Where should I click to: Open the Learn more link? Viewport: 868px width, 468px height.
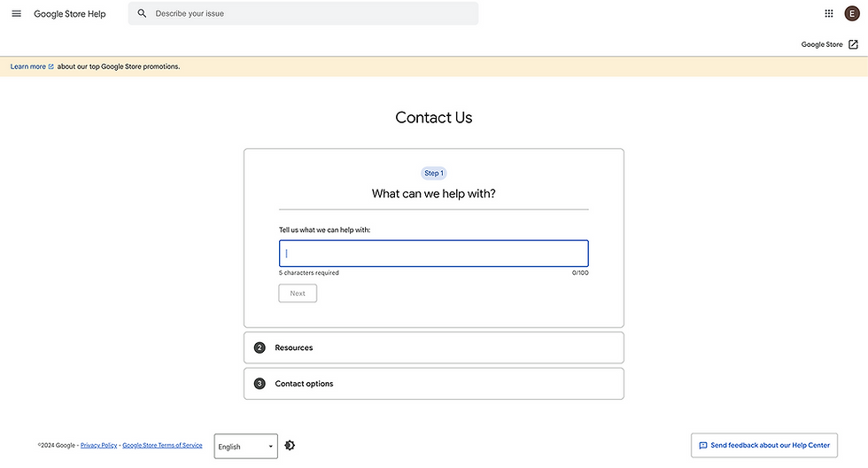click(x=27, y=66)
